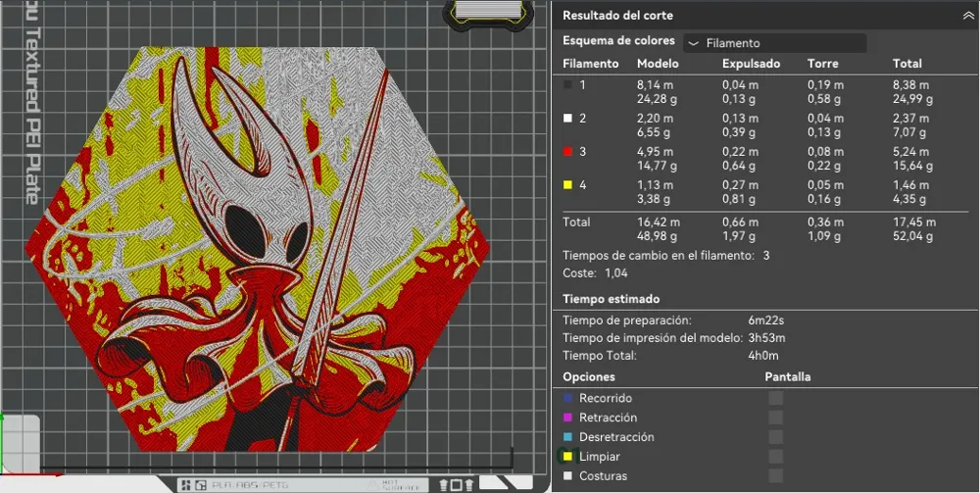
Task: Click the Modelo column header
Action: point(658,63)
